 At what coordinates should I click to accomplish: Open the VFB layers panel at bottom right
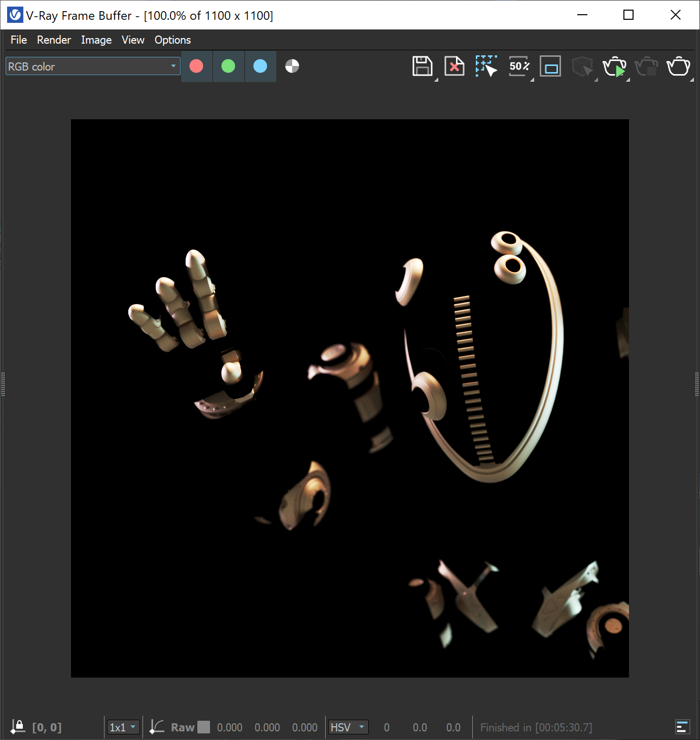pos(683,726)
